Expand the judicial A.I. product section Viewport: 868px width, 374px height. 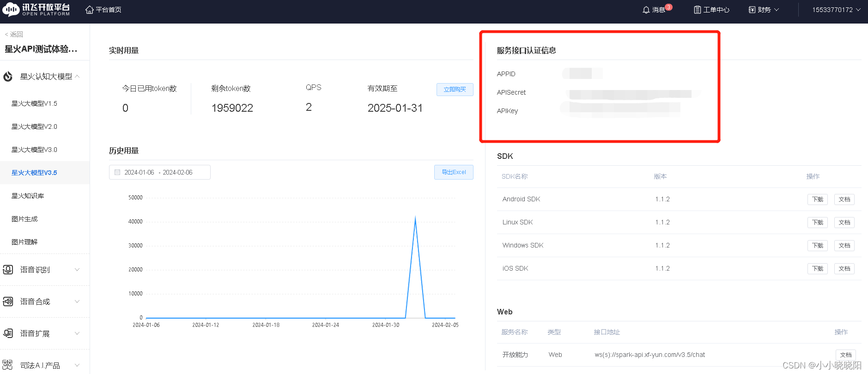[x=77, y=365]
